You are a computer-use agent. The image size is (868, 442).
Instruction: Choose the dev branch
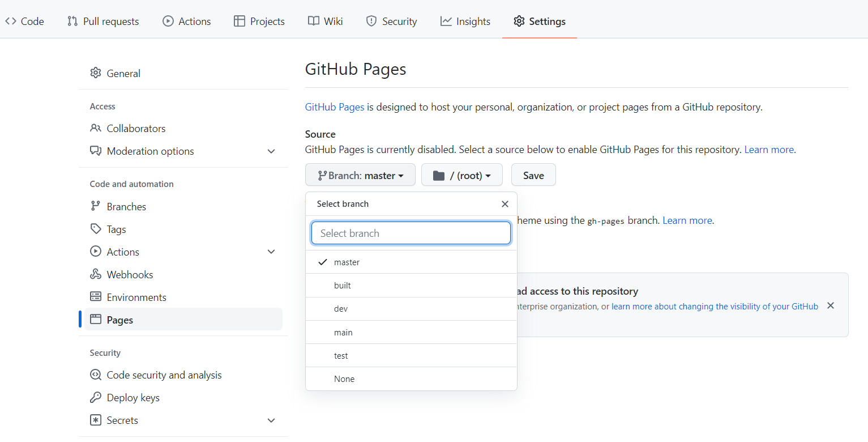[411, 309]
